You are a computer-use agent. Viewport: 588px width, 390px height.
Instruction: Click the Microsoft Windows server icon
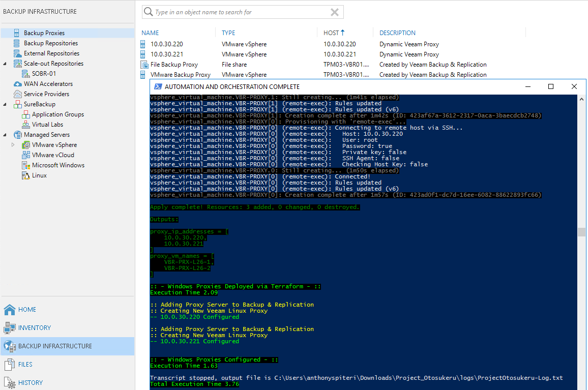click(26, 165)
